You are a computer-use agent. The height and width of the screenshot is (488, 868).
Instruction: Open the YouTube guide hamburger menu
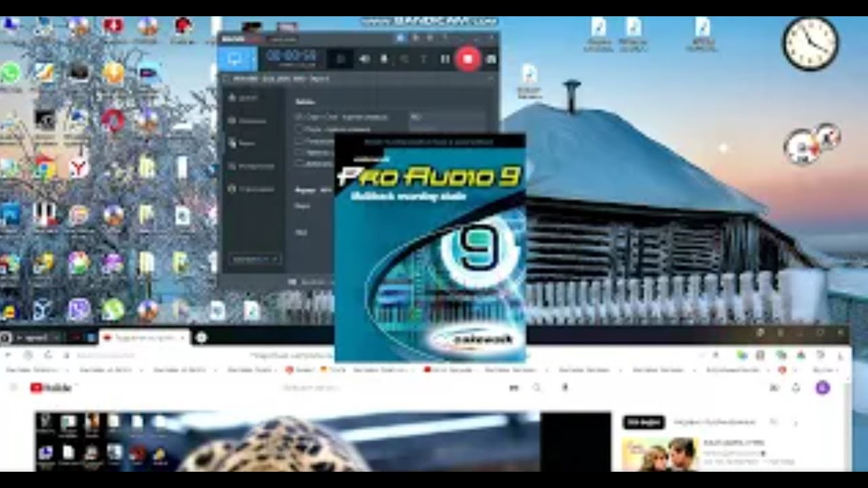(12, 388)
